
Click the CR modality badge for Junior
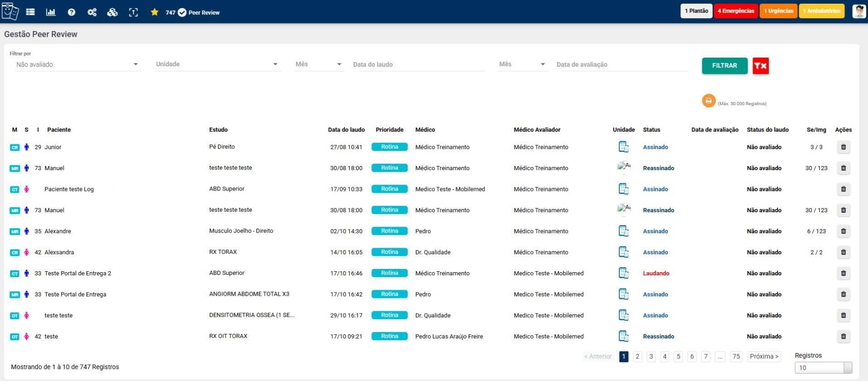click(x=15, y=147)
